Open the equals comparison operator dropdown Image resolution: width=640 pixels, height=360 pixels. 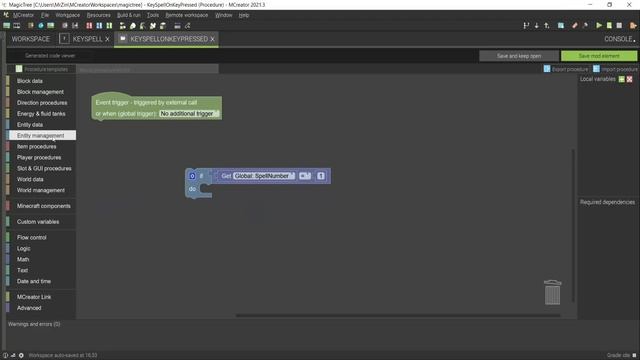(305, 176)
